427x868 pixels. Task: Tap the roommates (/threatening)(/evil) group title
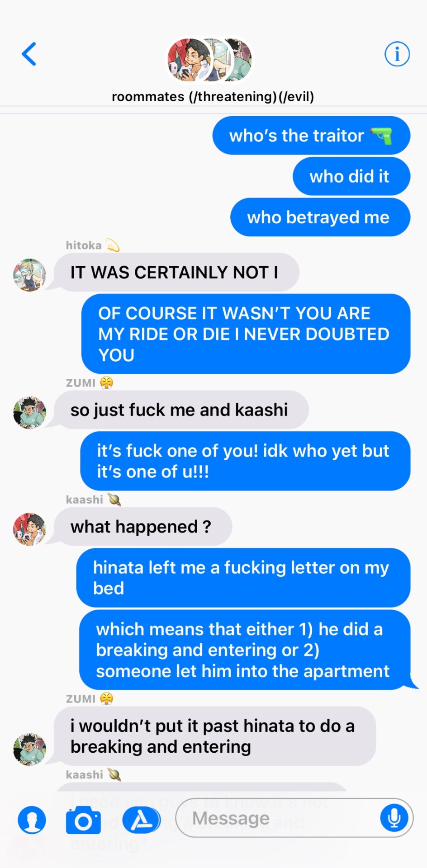point(213,97)
